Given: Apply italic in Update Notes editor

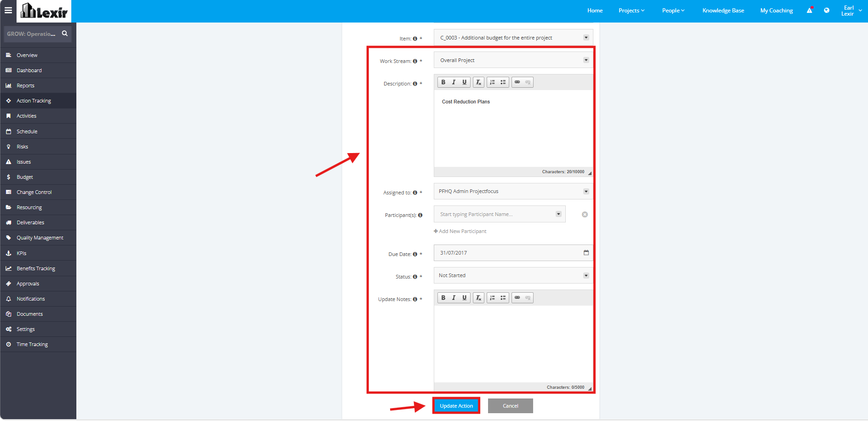Looking at the screenshot, I should click(x=454, y=298).
